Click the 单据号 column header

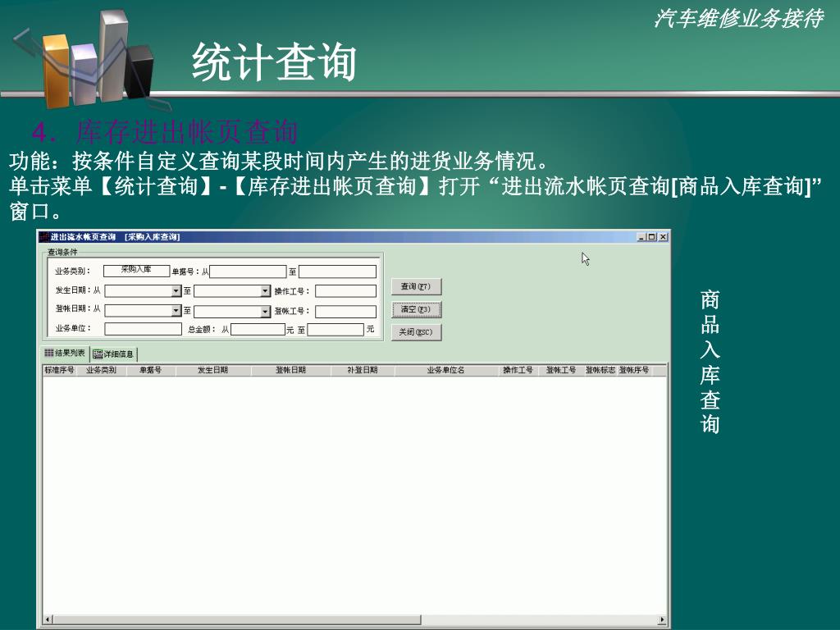[x=151, y=370]
